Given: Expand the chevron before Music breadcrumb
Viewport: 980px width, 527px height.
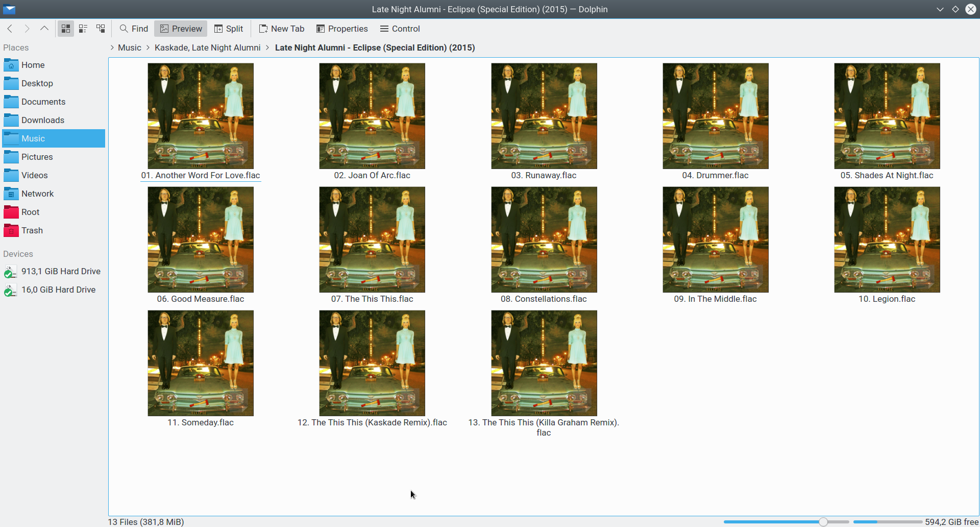Looking at the screenshot, I should (112, 47).
